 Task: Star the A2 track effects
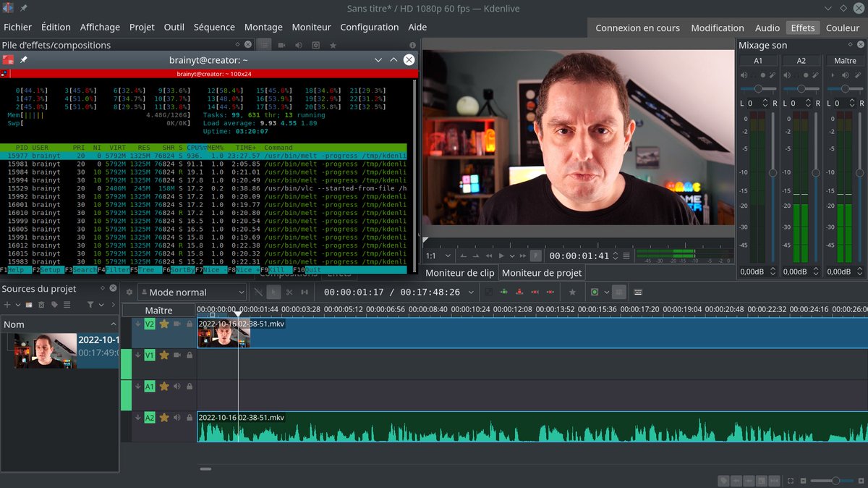(x=164, y=418)
